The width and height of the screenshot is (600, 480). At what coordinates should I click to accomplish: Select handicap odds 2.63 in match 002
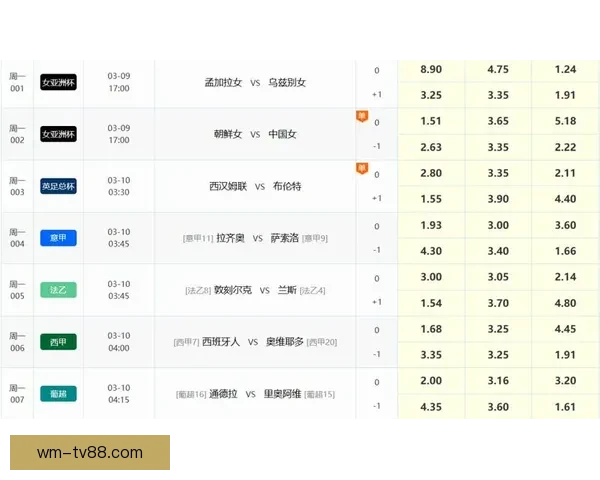pos(431,147)
